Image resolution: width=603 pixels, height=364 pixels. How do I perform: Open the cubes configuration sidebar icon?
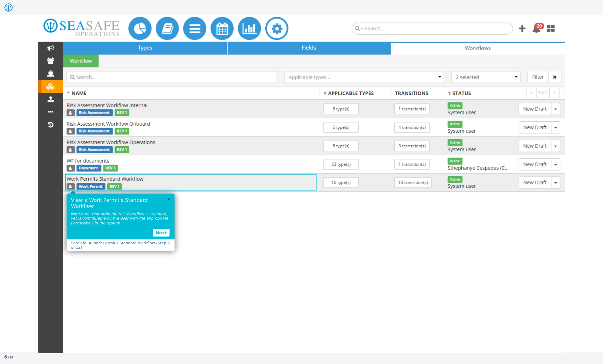pos(51,87)
